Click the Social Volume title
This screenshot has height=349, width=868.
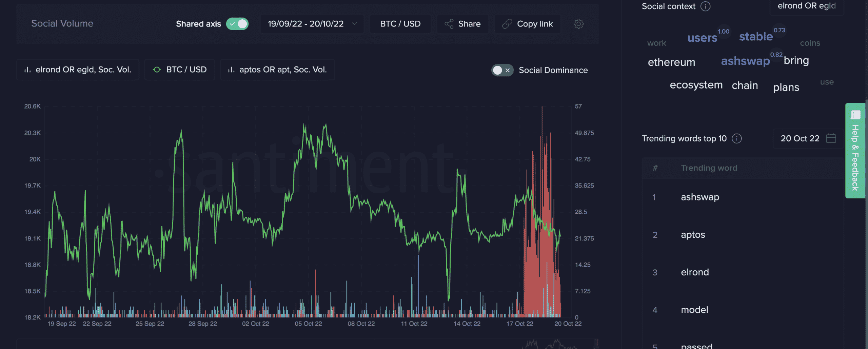(x=62, y=23)
